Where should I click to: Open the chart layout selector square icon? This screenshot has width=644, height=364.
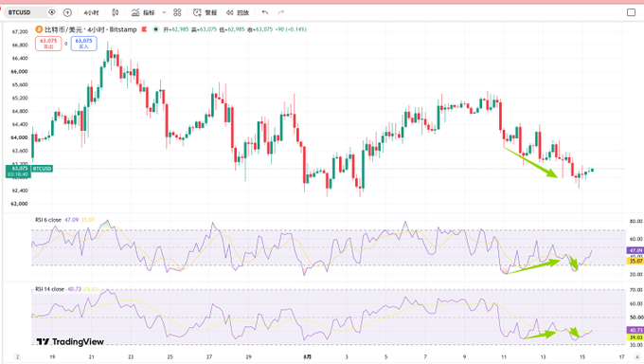632,12
